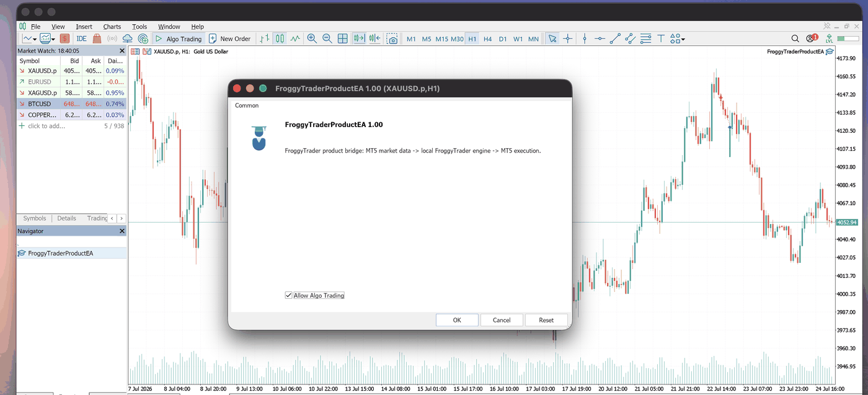The height and width of the screenshot is (395, 868).
Task: Select the crosshair tool
Action: (x=567, y=38)
